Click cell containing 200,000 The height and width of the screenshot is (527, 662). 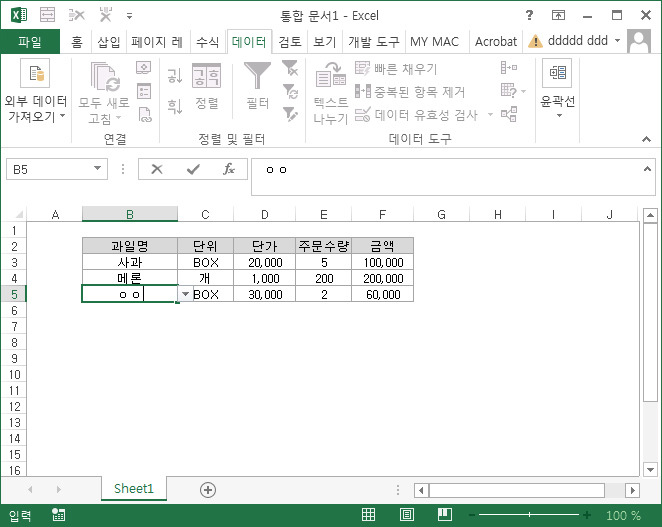click(383, 278)
